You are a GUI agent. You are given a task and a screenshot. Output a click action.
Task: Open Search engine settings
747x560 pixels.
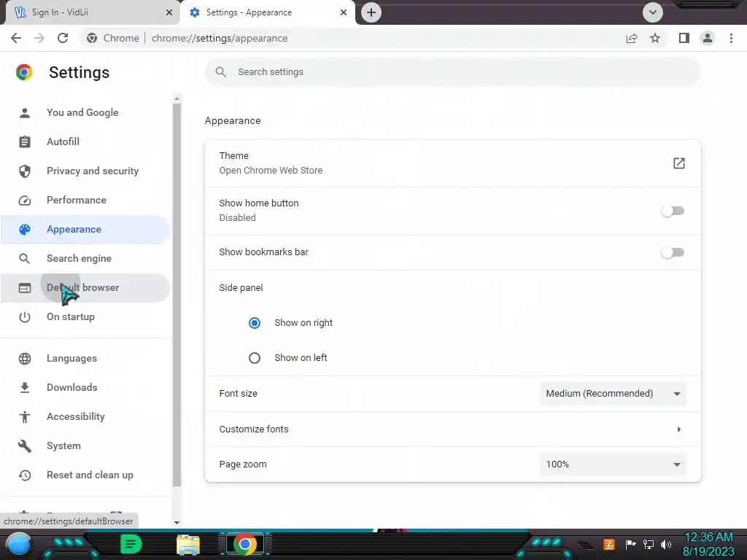pyautogui.click(x=85, y=259)
